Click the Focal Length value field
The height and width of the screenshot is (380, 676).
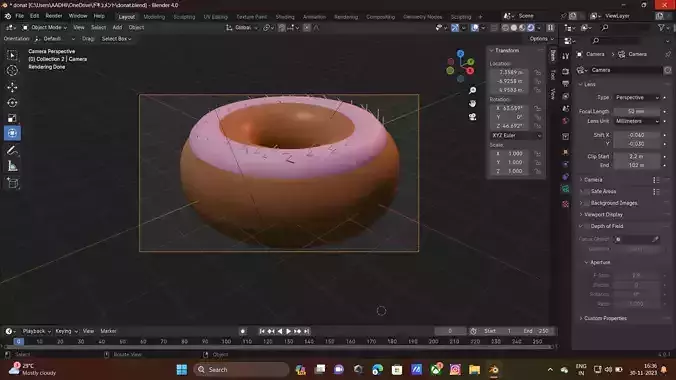point(637,111)
